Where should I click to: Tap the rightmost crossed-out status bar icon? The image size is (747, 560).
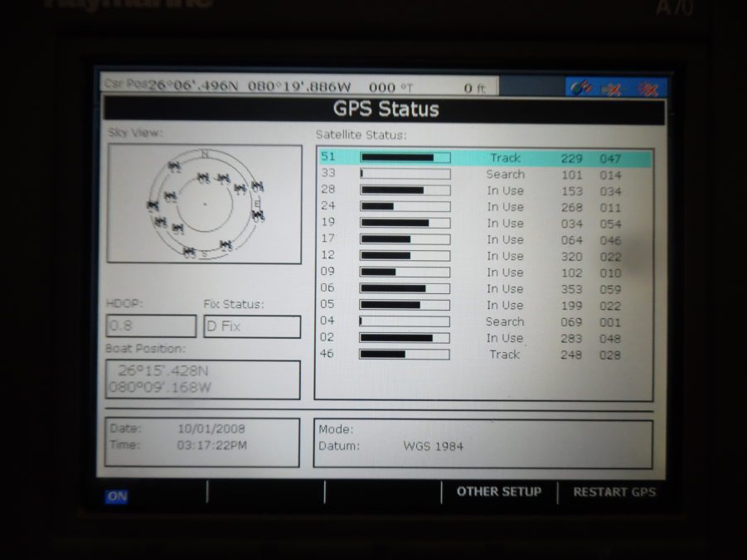coord(648,89)
